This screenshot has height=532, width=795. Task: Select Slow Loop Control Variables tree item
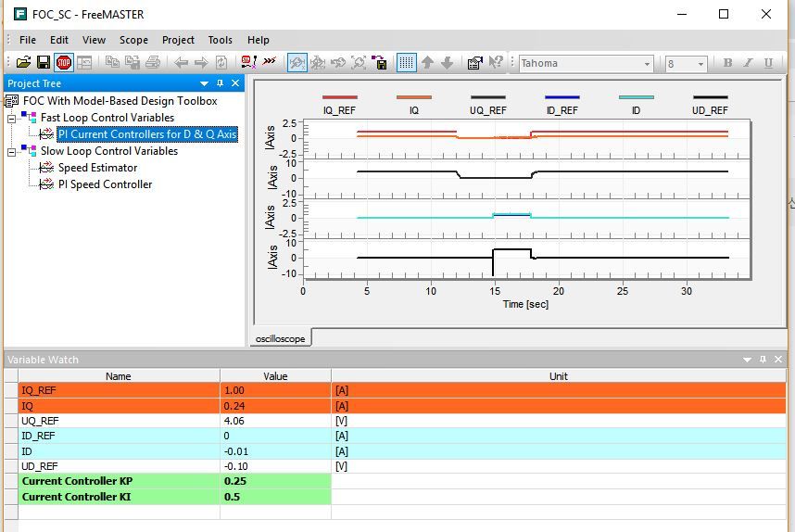(109, 151)
